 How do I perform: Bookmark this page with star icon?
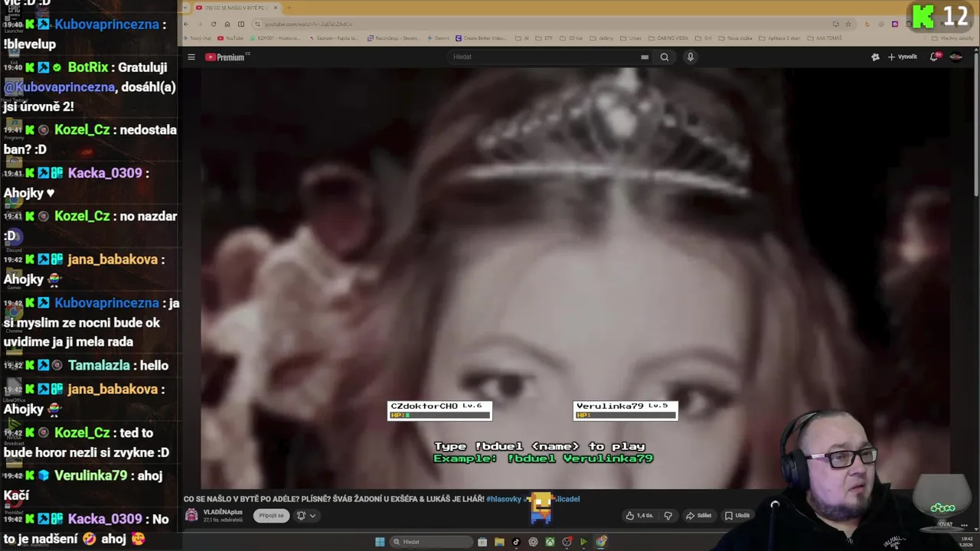click(x=848, y=24)
